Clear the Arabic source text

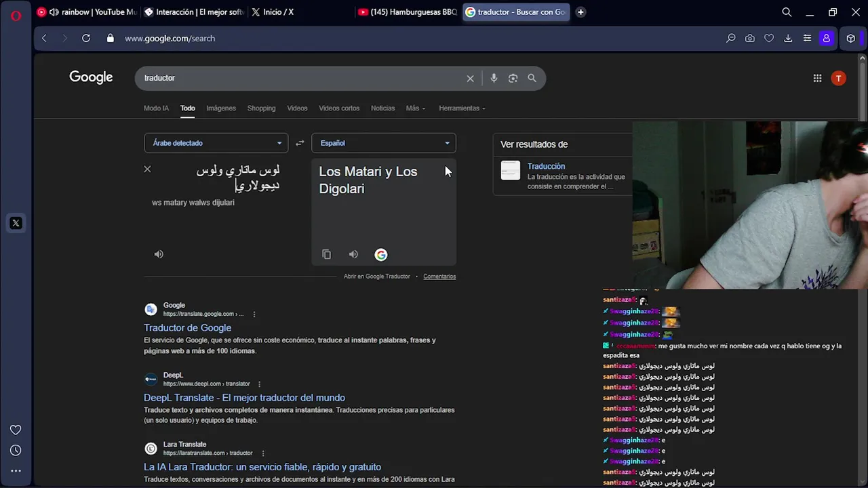click(147, 169)
